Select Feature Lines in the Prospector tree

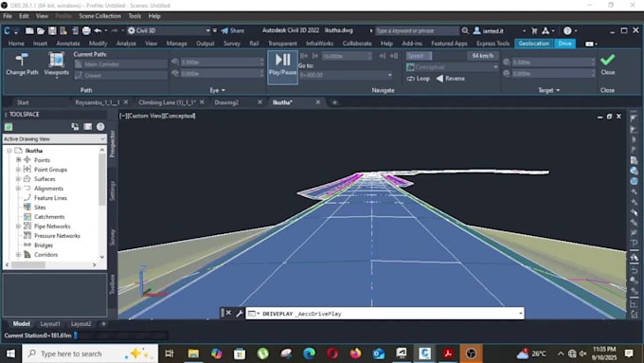click(x=50, y=198)
